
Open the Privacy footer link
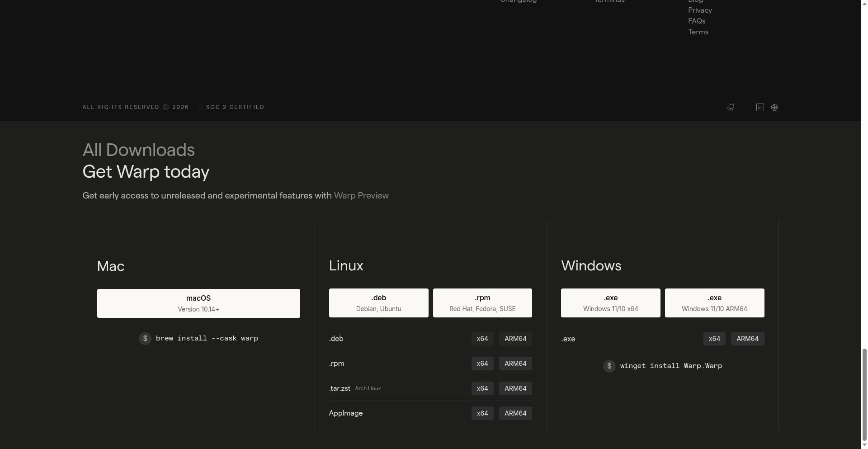(x=700, y=10)
